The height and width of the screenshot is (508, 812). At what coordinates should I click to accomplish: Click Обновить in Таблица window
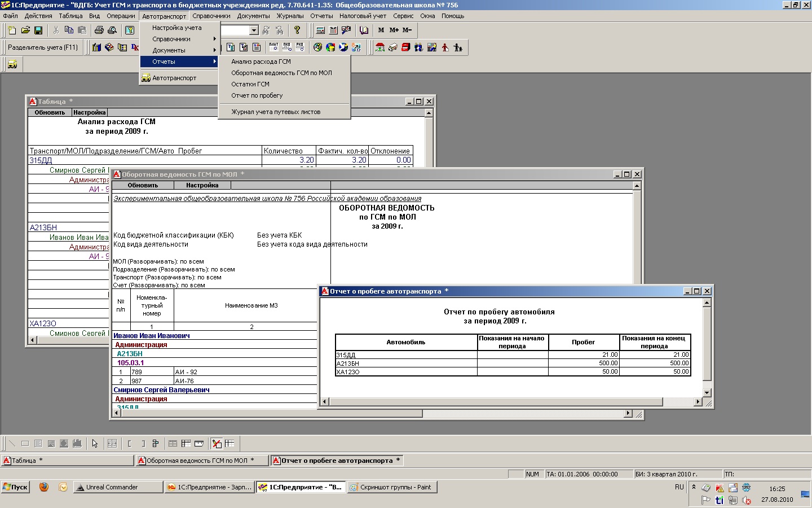(50, 112)
